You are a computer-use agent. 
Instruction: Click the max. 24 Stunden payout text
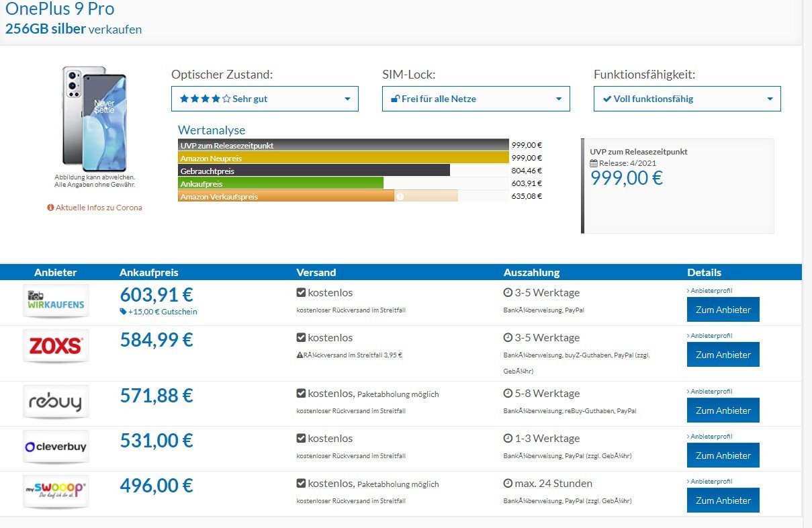point(554,484)
